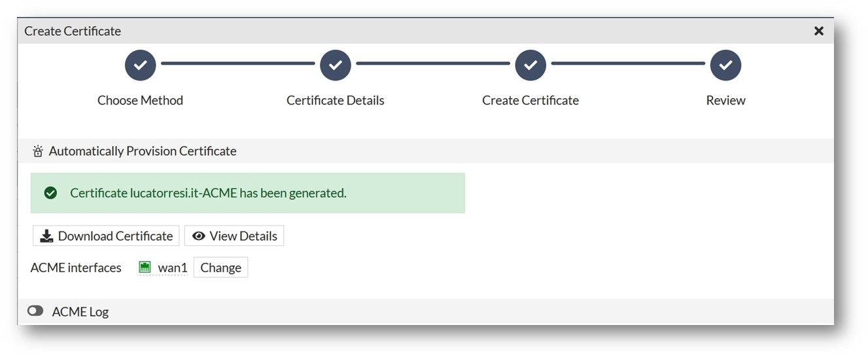Click the Review step checkmark circle
This screenshot has width=868, height=359.
pos(725,65)
